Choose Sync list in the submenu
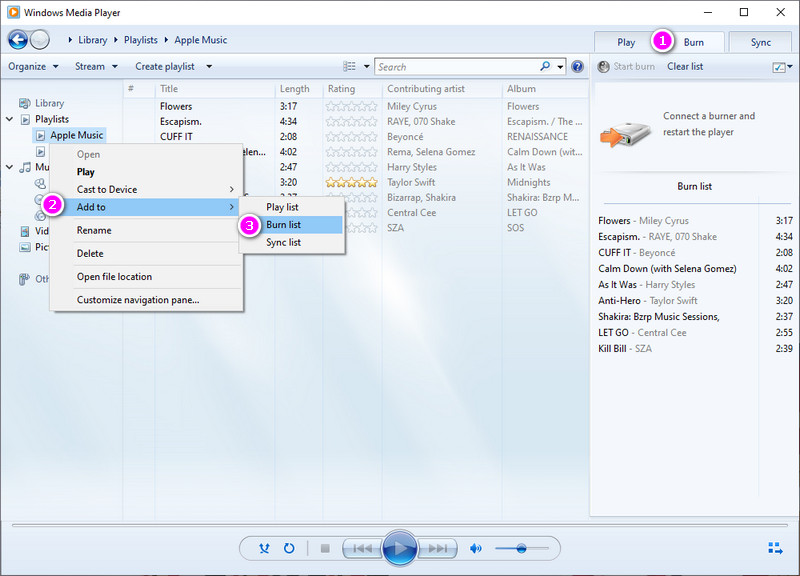 [291, 242]
